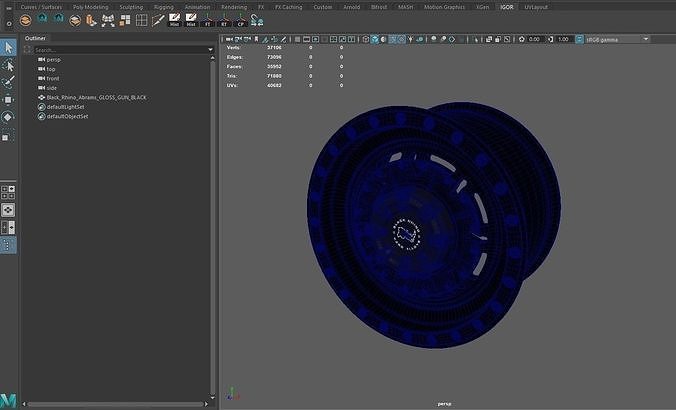Click viewport exposure value field 0.00
The height and width of the screenshot is (410, 676).
coord(535,39)
